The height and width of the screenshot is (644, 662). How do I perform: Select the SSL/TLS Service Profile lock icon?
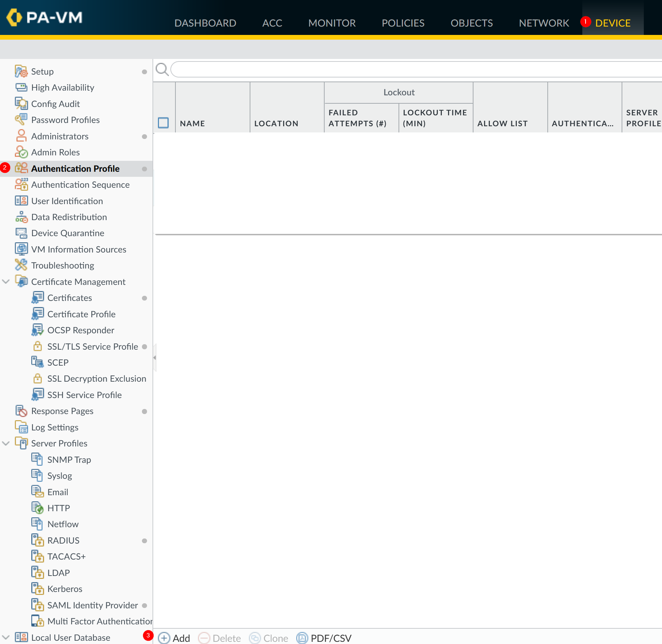[x=37, y=346]
